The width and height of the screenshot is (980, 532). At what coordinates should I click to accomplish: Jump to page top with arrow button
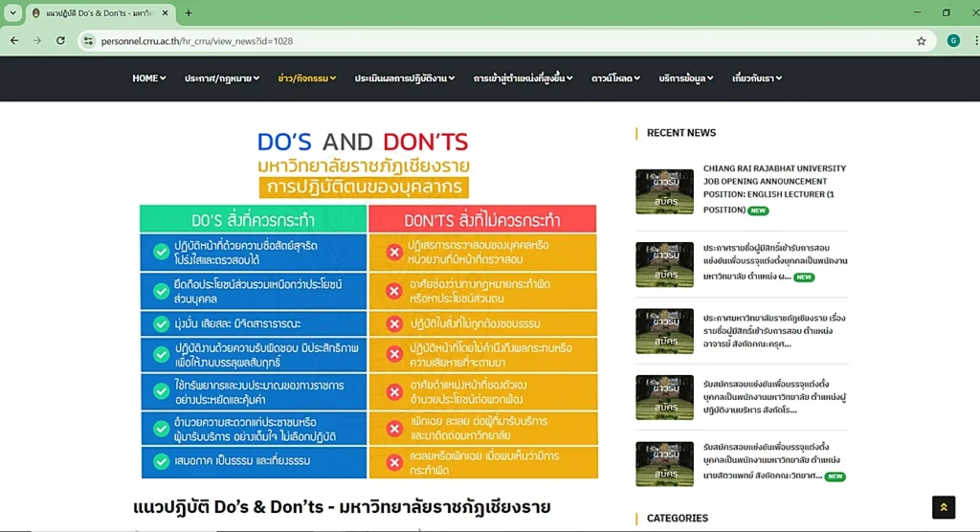pyautogui.click(x=943, y=507)
